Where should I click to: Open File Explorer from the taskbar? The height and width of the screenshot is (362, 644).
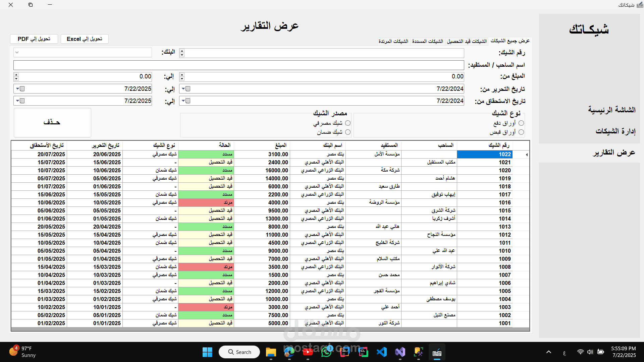click(x=271, y=352)
